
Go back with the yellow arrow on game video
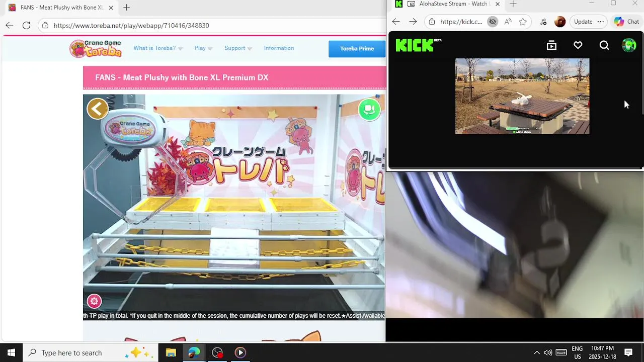tap(98, 109)
